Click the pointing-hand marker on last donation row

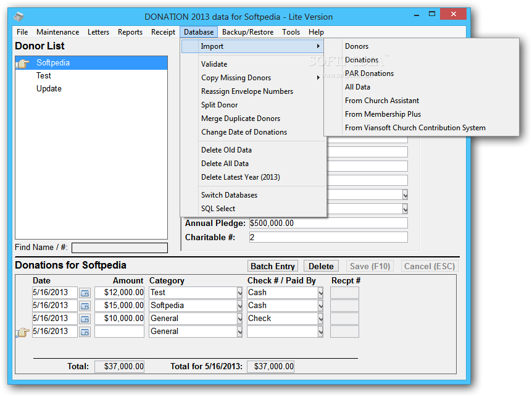pos(23,332)
